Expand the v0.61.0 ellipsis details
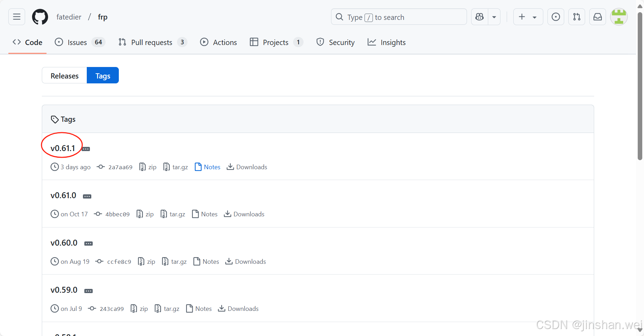Screen dimensions: 644x336 87,196
